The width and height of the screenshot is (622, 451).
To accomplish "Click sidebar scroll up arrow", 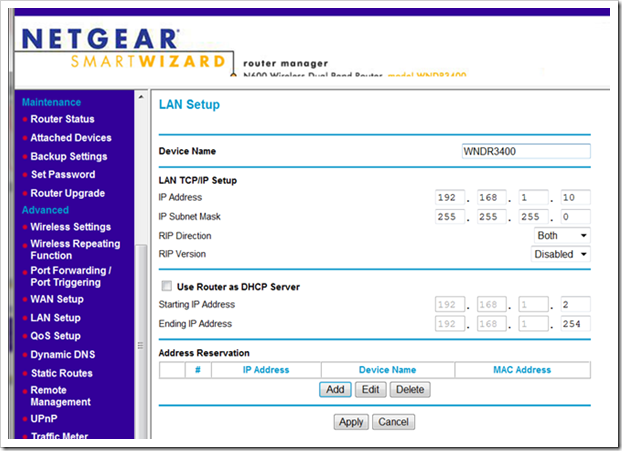I will point(141,96).
